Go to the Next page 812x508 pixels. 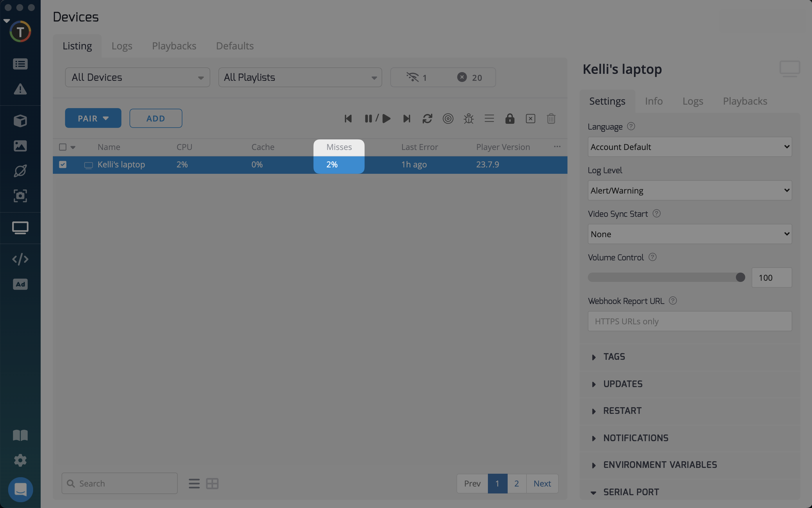pos(542,484)
